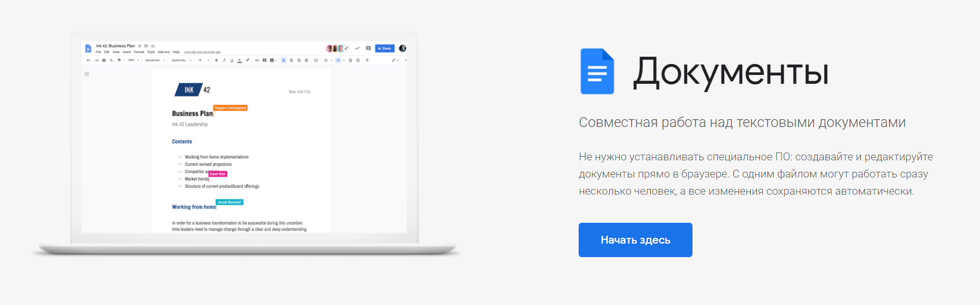This screenshot has width=980, height=305.
Task: Toggle Italic in the mockup toolbar
Action: [224, 60]
